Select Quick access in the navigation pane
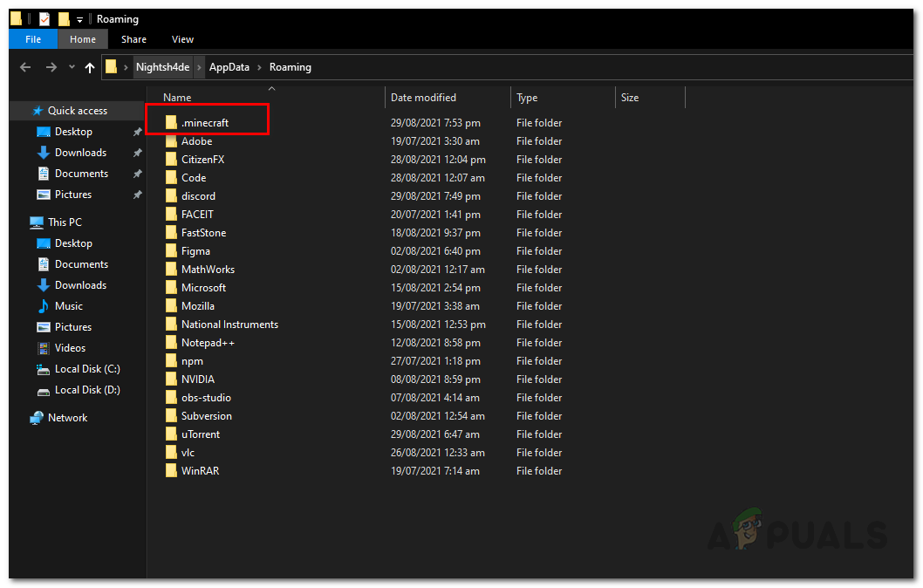This screenshot has width=923, height=588. pyautogui.click(x=77, y=111)
